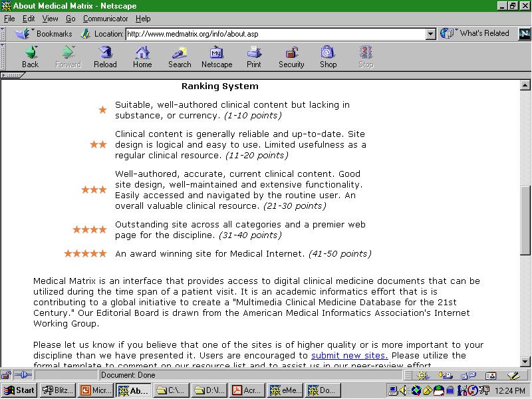This screenshot has height=399, width=532.
Task: Open the What's Related dropdown
Action: (475, 33)
